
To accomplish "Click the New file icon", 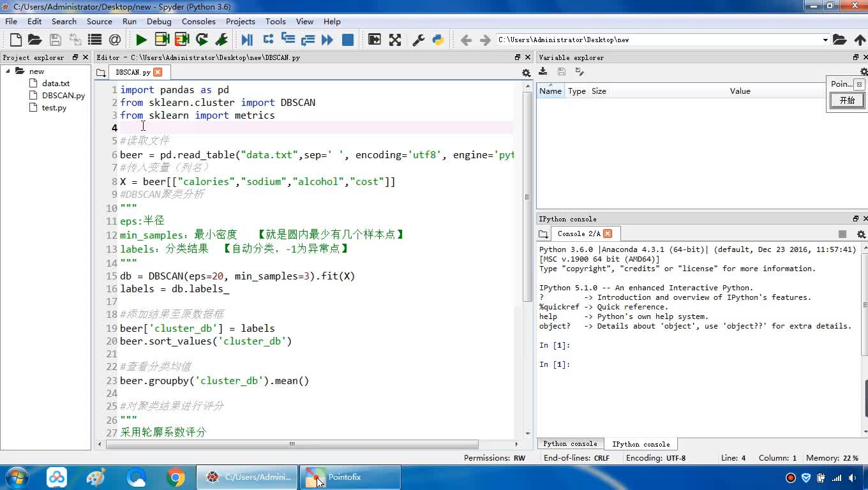I will coord(16,40).
